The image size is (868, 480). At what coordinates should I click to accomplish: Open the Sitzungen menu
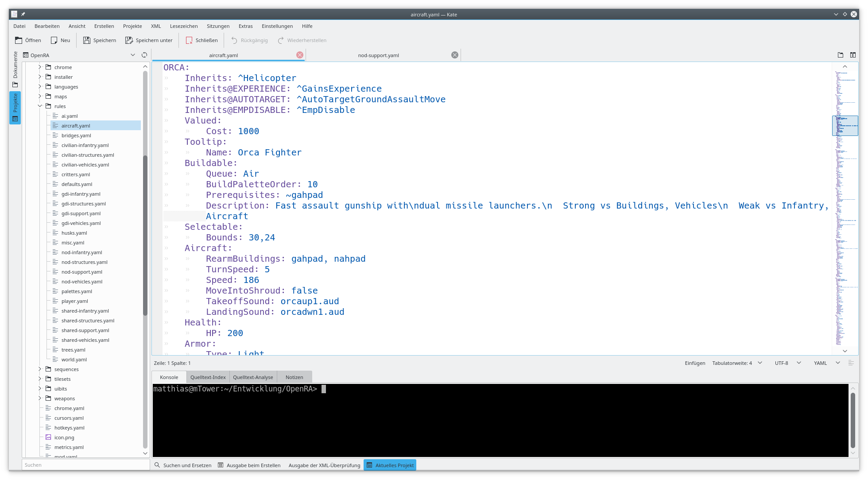[218, 26]
